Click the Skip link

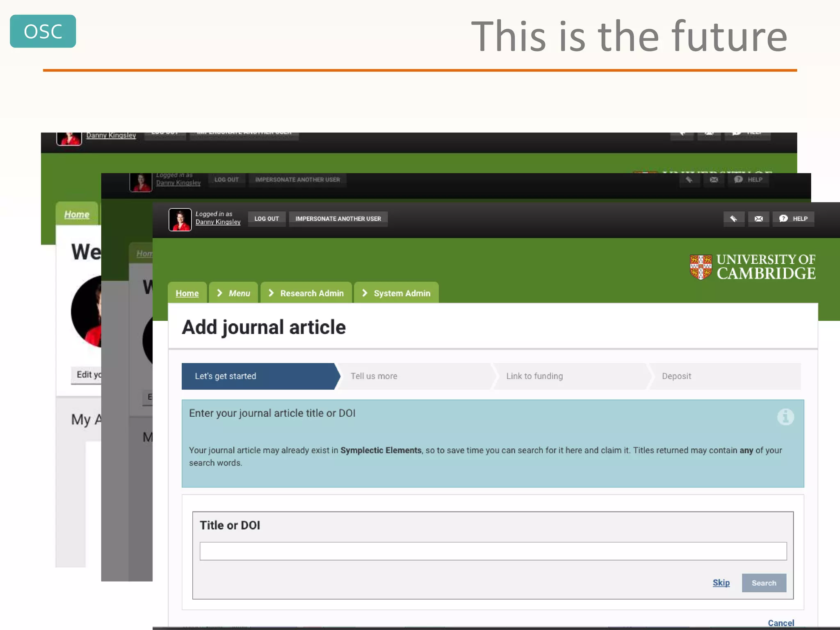721,583
